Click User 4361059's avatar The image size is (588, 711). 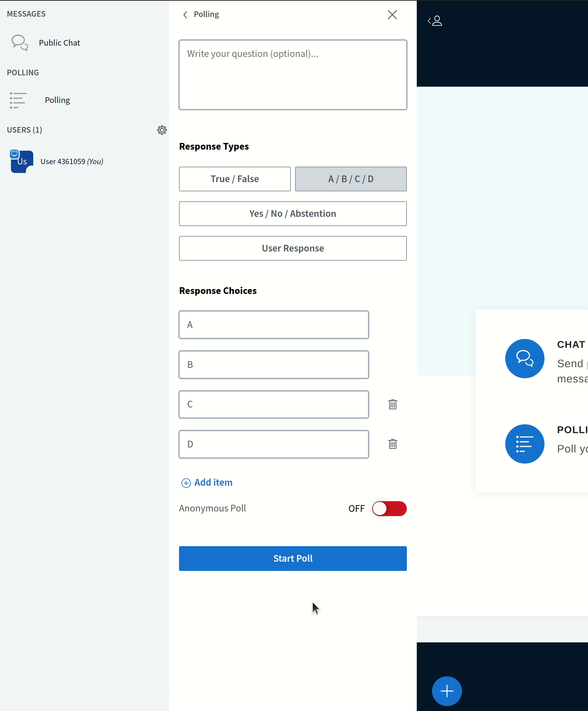[x=21, y=161]
